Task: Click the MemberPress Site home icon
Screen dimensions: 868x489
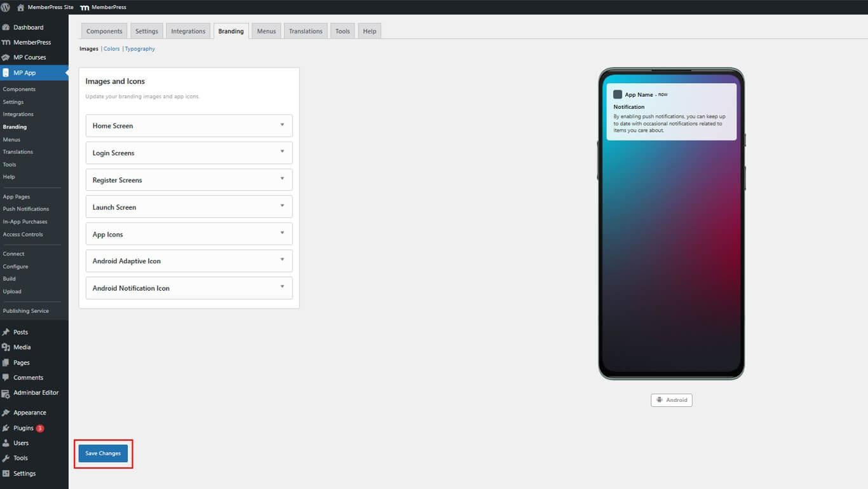Action: pos(20,7)
